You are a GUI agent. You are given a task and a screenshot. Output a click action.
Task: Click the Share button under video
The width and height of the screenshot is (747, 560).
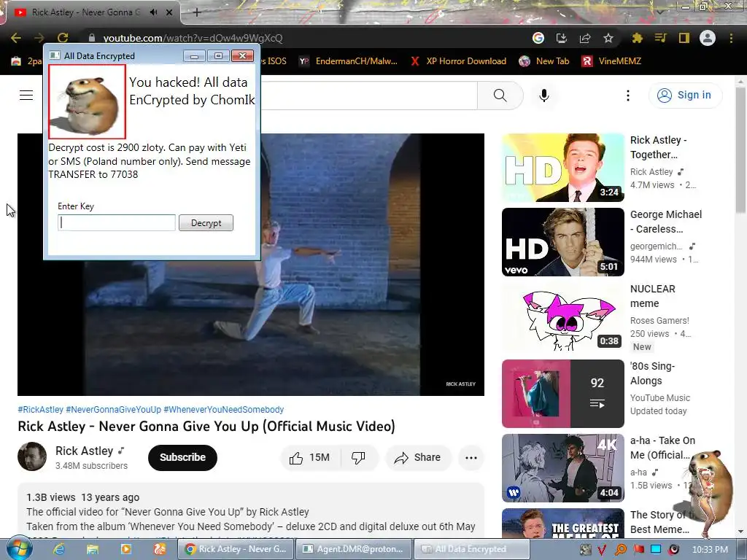point(418,458)
